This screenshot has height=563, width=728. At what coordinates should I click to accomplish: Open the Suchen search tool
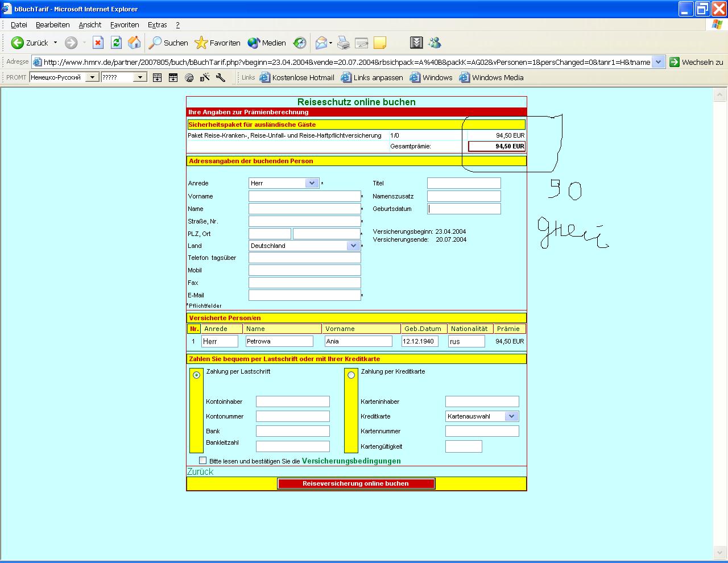tap(169, 43)
